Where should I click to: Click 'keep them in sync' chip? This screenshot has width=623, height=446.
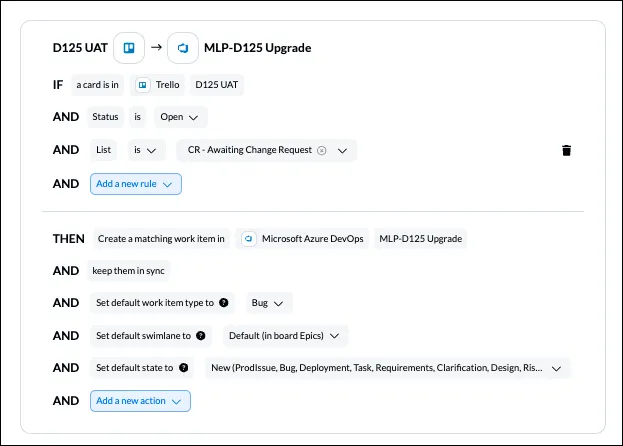128,271
